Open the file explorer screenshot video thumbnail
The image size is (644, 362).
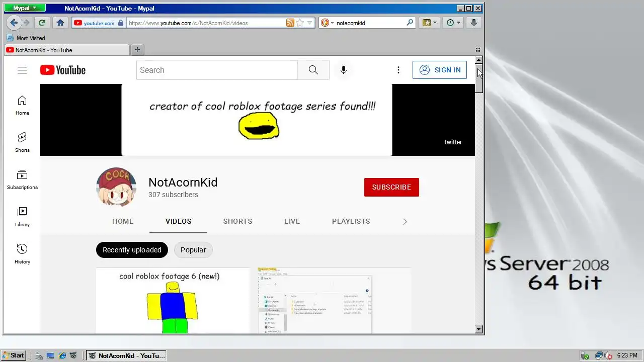pyautogui.click(x=334, y=301)
